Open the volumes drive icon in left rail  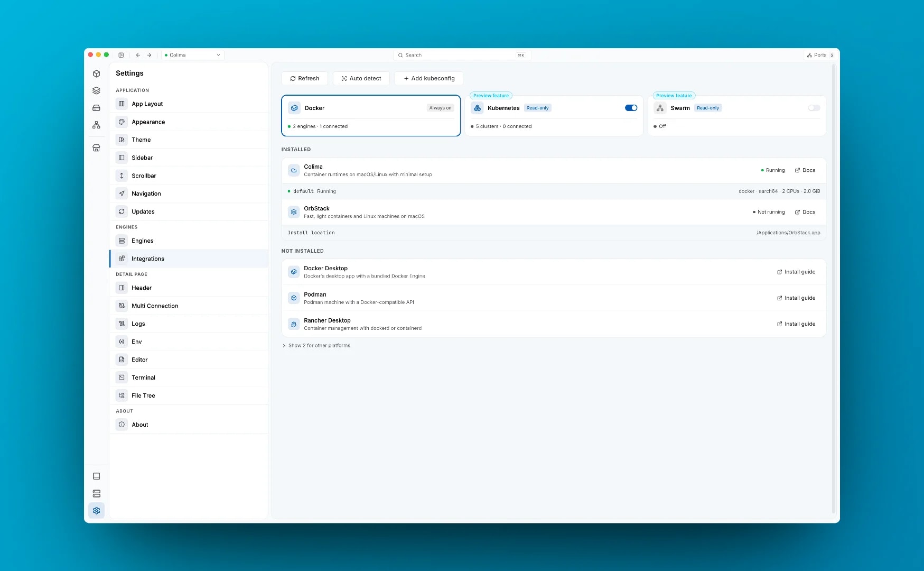(96, 108)
